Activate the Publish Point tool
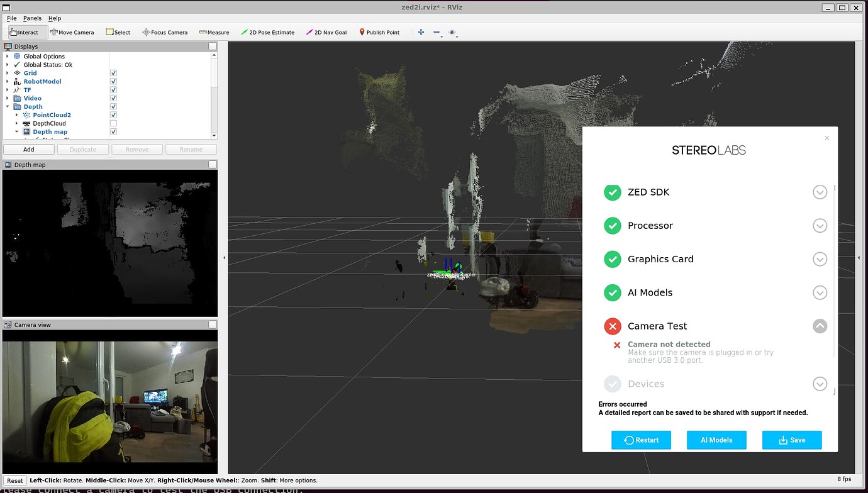Viewport: 868px width, 493px height. click(379, 32)
